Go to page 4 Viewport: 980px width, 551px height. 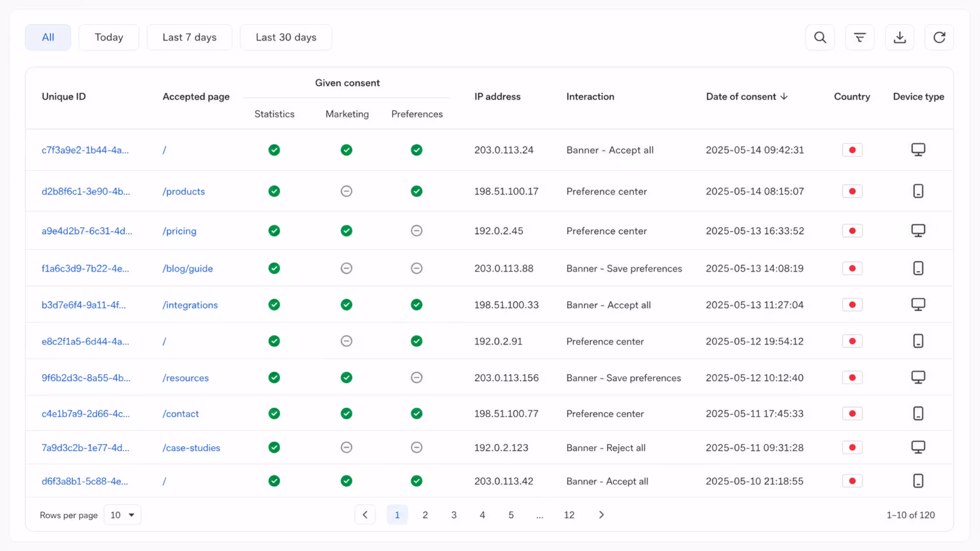click(x=482, y=515)
